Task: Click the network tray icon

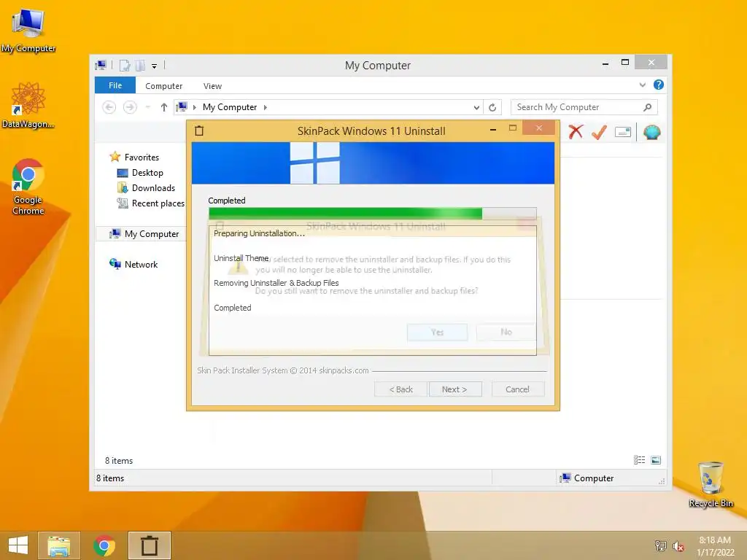Action: point(660,546)
